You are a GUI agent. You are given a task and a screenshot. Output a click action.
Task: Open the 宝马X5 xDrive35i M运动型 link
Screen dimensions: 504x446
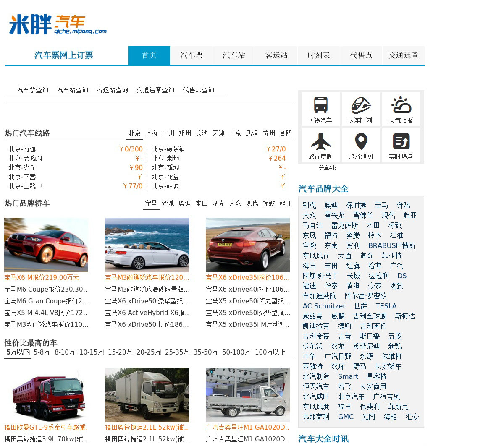[x=248, y=324]
